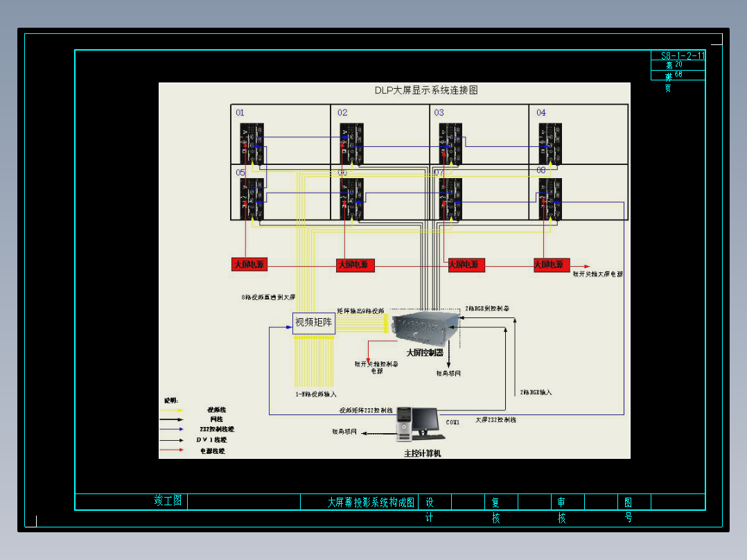Click screen number label 08
Image resolution: width=747 pixels, height=560 pixels.
point(541,170)
